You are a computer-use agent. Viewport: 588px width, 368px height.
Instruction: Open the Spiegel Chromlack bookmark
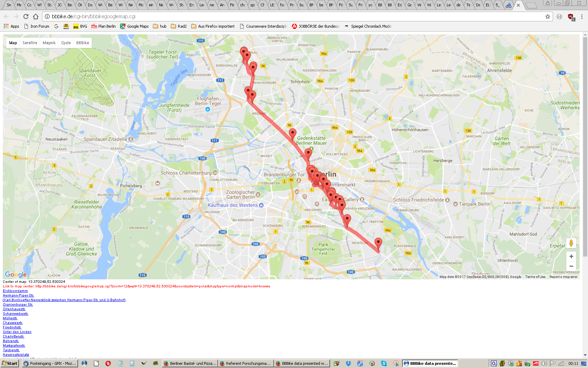coord(368,26)
